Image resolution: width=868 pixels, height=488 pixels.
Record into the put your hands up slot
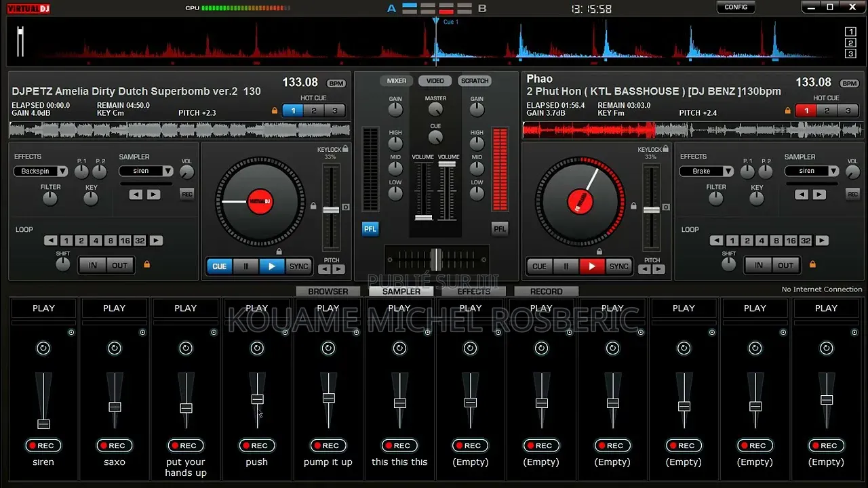coord(186,445)
